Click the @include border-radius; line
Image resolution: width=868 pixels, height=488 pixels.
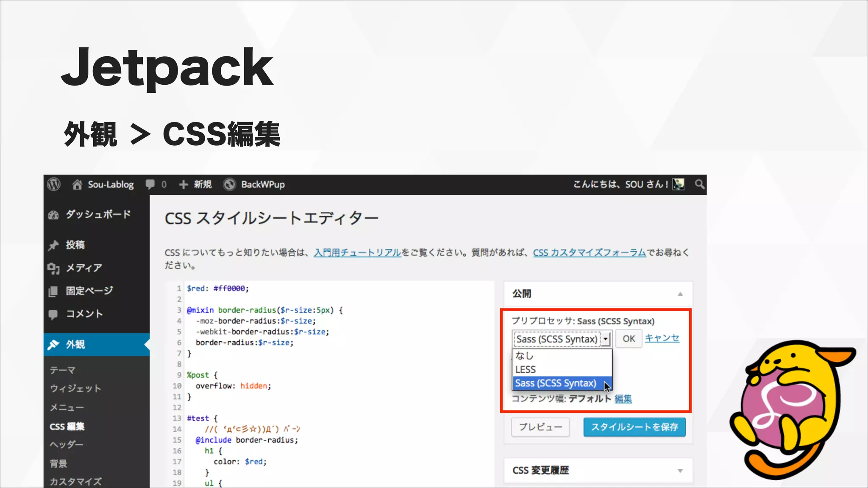point(247,440)
